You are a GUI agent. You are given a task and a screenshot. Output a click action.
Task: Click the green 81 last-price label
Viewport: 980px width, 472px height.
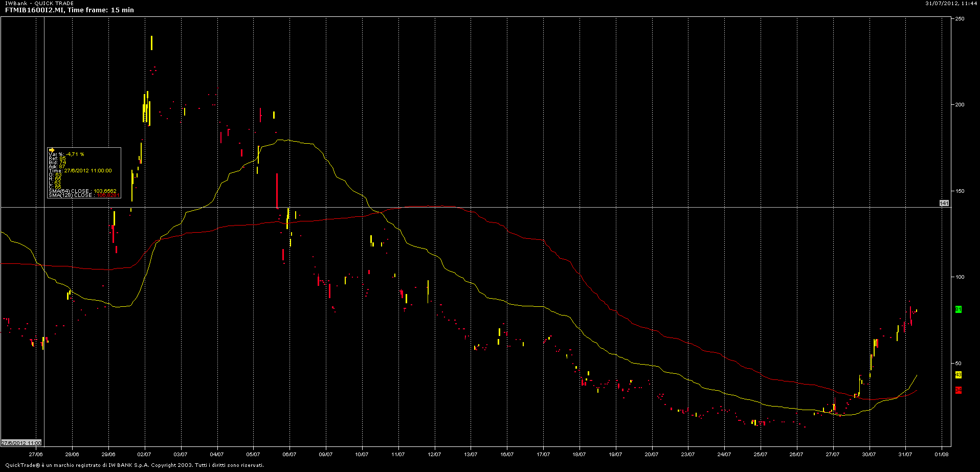pos(959,309)
